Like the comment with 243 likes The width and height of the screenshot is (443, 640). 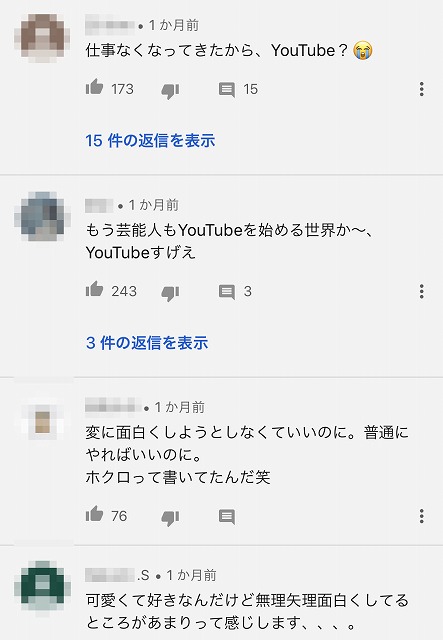tap(94, 289)
